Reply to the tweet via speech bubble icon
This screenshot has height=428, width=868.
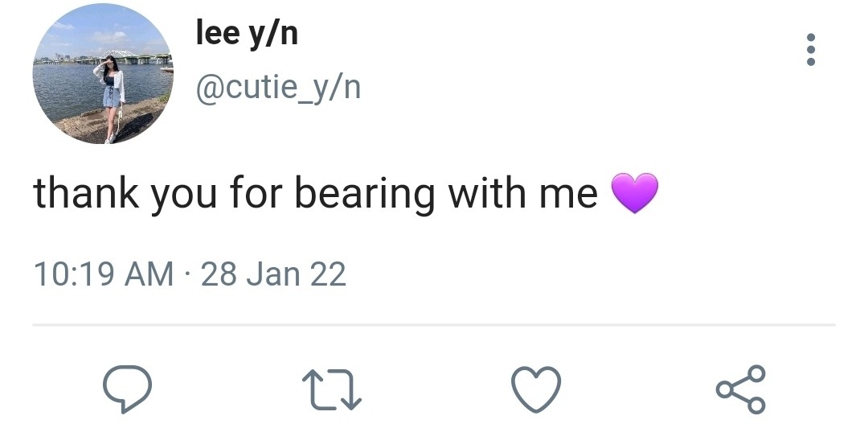[127, 389]
